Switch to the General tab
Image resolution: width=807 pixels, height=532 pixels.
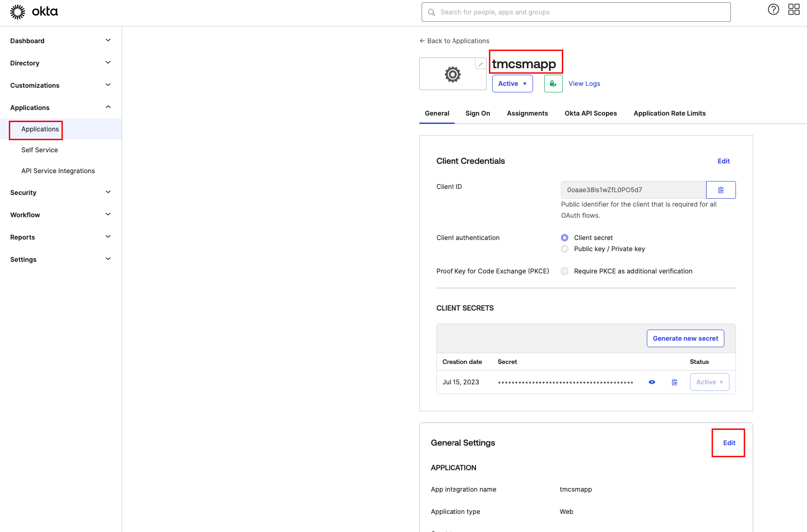coord(437,113)
